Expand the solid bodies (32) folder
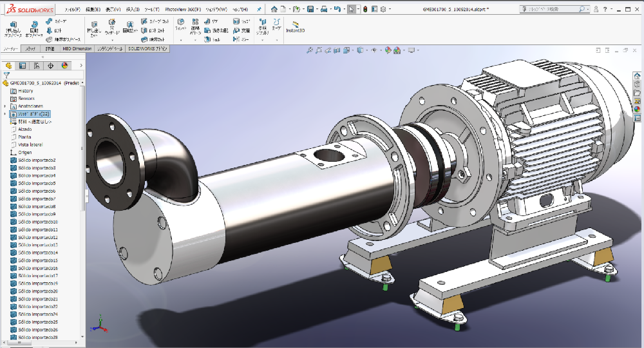The height and width of the screenshot is (348, 644). (5, 113)
